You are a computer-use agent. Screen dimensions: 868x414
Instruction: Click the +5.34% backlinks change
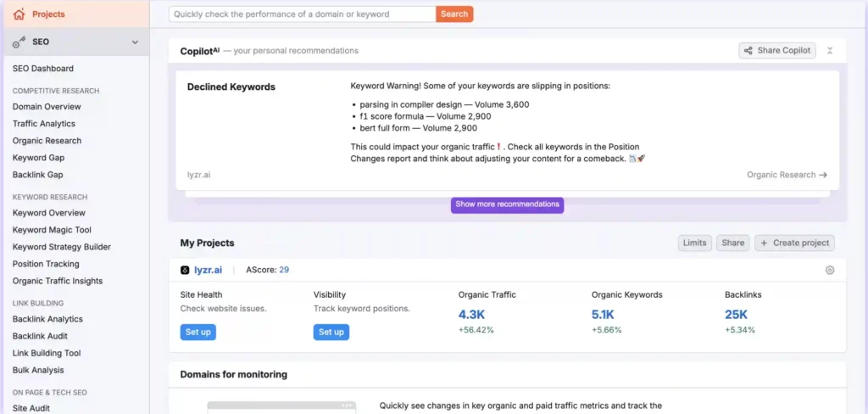739,330
